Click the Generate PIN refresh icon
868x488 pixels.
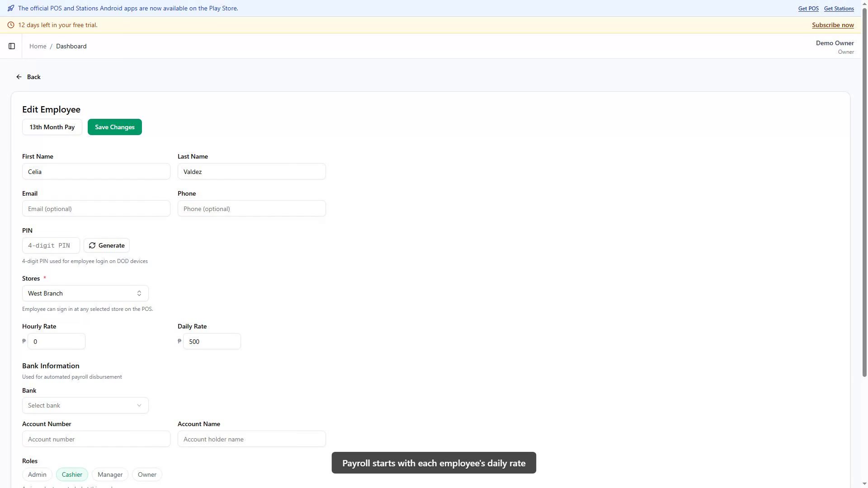pyautogui.click(x=92, y=245)
